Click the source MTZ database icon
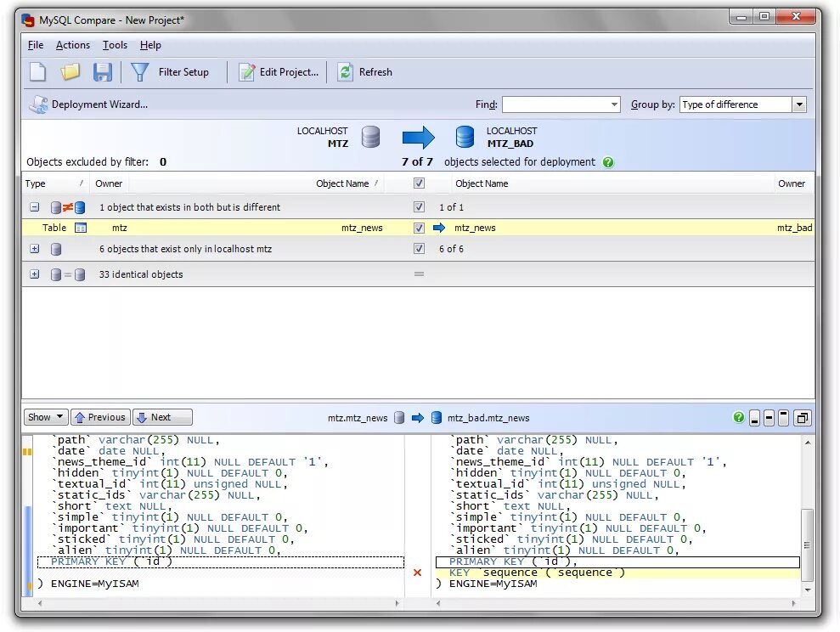 point(370,137)
